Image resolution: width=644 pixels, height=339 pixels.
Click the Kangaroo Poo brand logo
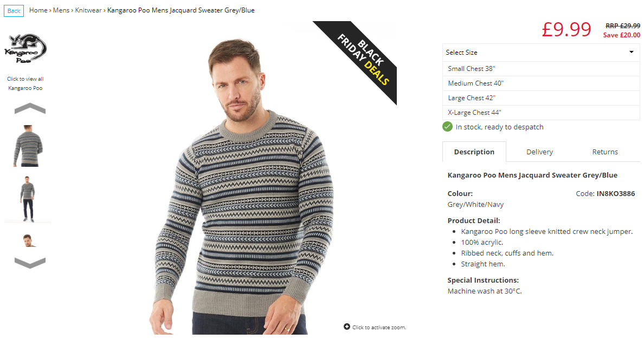pos(25,49)
